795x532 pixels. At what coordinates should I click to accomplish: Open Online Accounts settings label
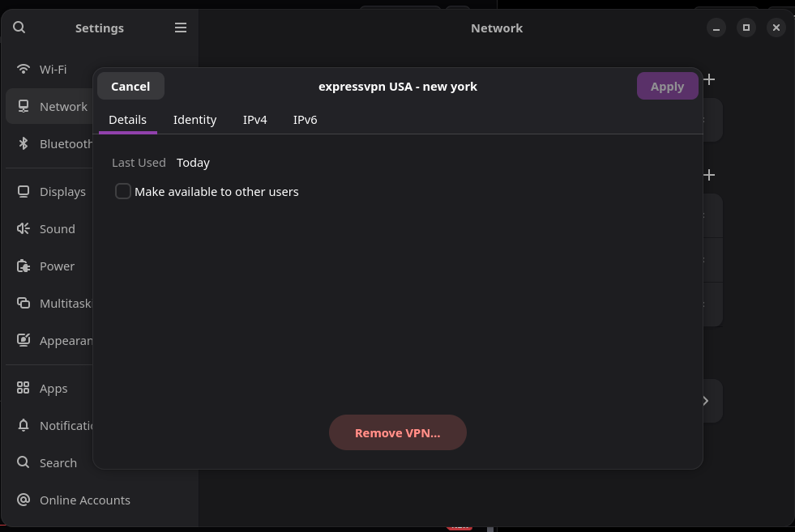coord(85,500)
